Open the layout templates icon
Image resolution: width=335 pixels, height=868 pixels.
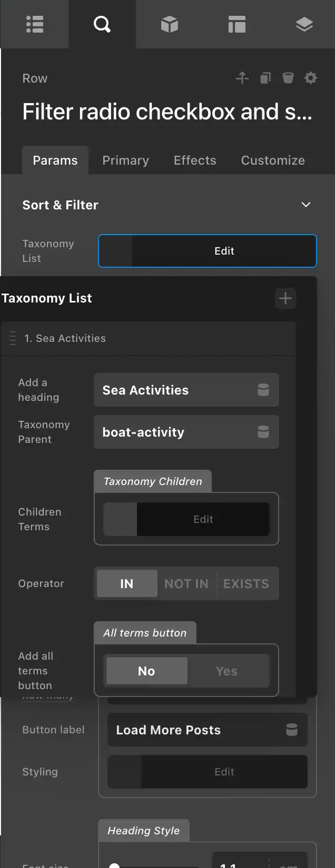[x=237, y=24]
